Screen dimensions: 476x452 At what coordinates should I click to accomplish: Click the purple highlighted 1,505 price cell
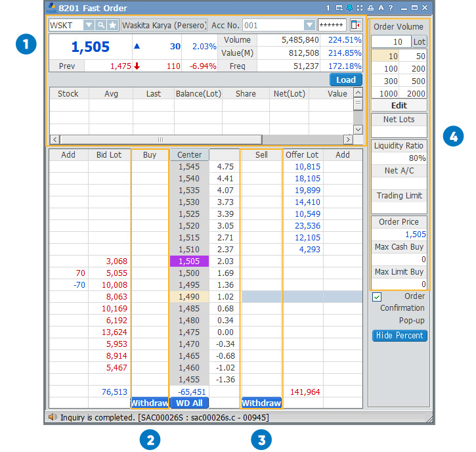[189, 261]
